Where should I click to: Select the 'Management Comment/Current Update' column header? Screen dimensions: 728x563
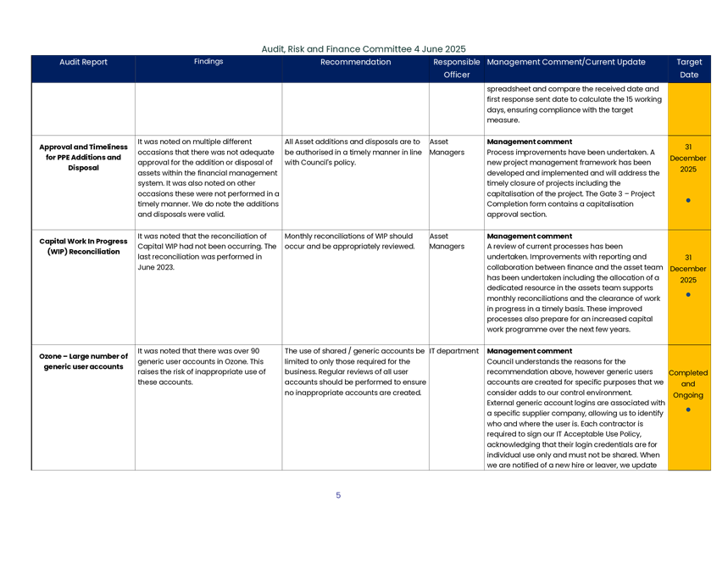[566, 62]
